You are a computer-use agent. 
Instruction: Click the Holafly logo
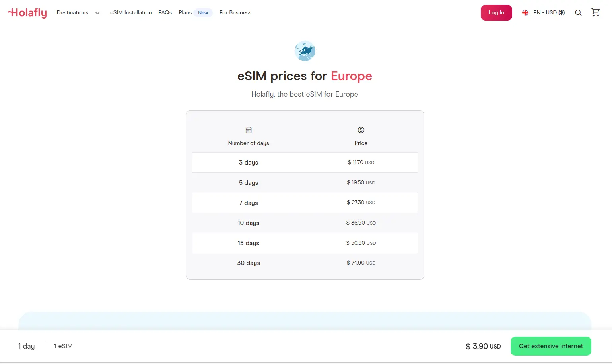27,12
